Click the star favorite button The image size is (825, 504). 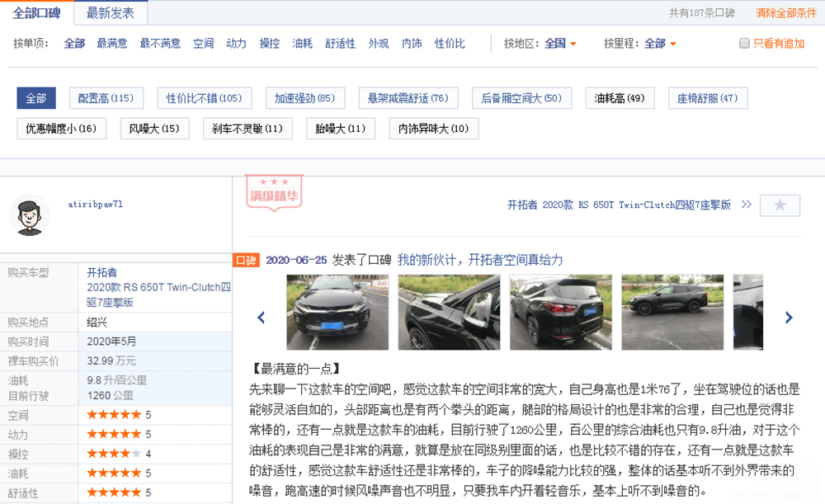pos(780,205)
